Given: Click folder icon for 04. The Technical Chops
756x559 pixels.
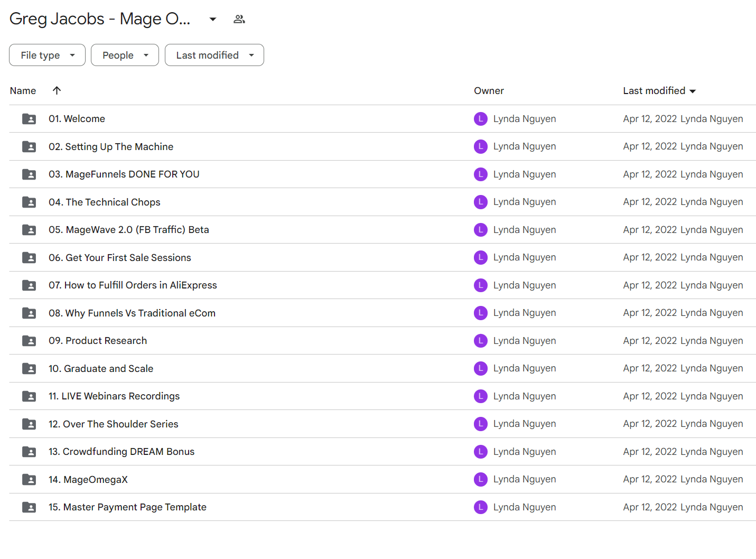Looking at the screenshot, I should click(29, 202).
